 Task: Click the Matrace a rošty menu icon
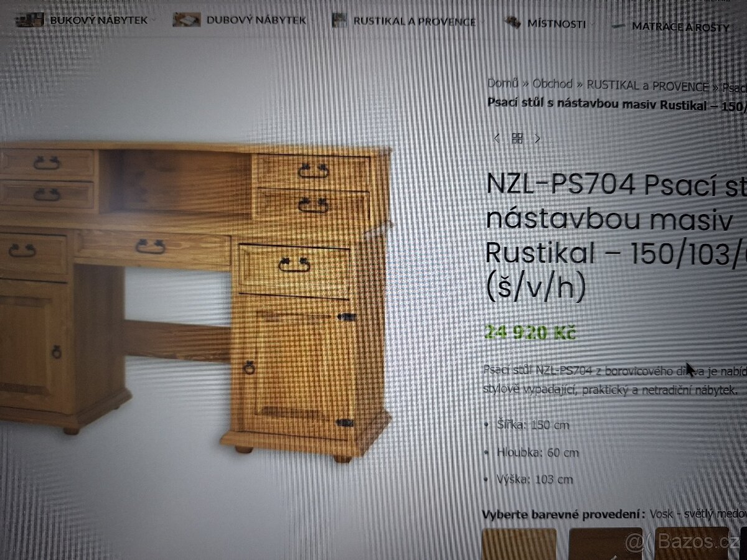(618, 26)
